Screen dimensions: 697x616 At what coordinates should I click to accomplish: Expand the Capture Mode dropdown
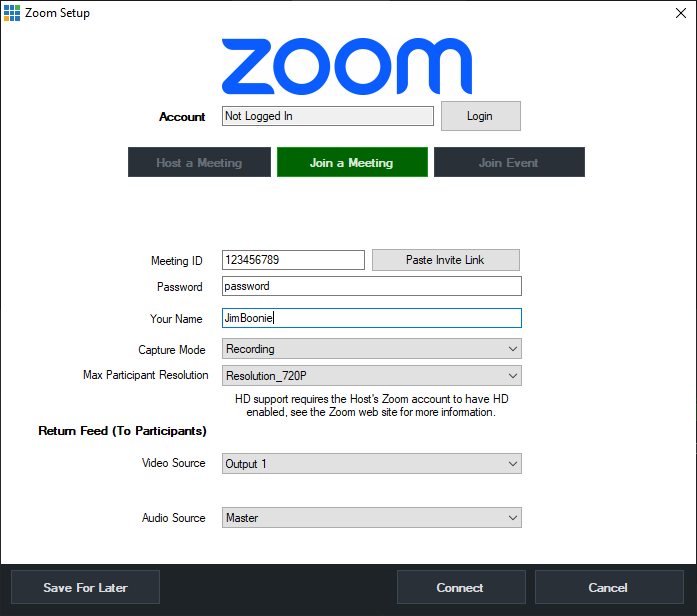[x=371, y=349]
